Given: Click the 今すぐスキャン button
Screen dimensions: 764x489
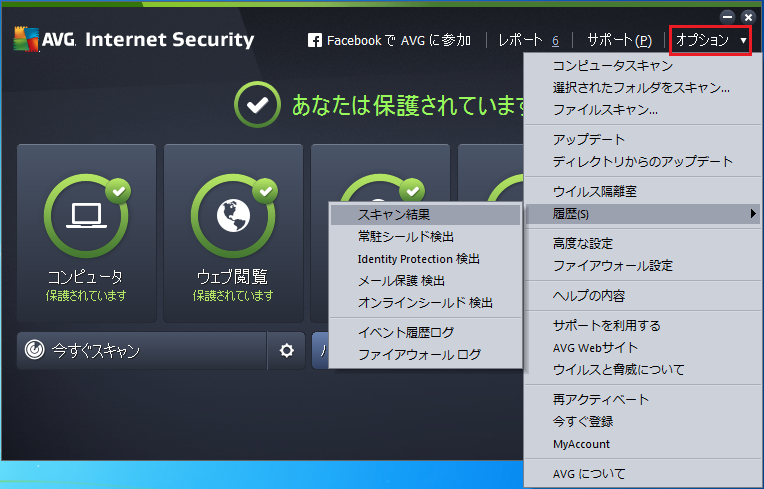Looking at the screenshot, I should [142, 351].
